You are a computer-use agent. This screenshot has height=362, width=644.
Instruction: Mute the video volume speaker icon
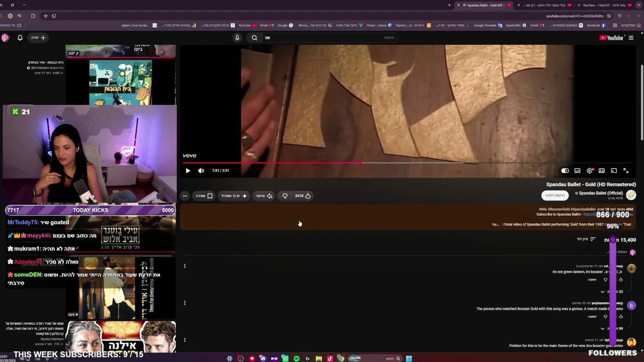[201, 170]
